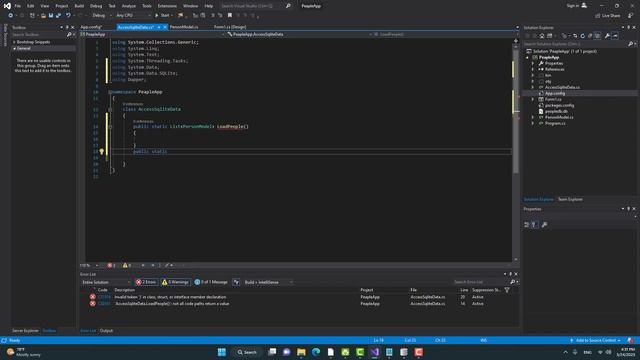Switch to the PersonModel.cs tab

(184, 27)
